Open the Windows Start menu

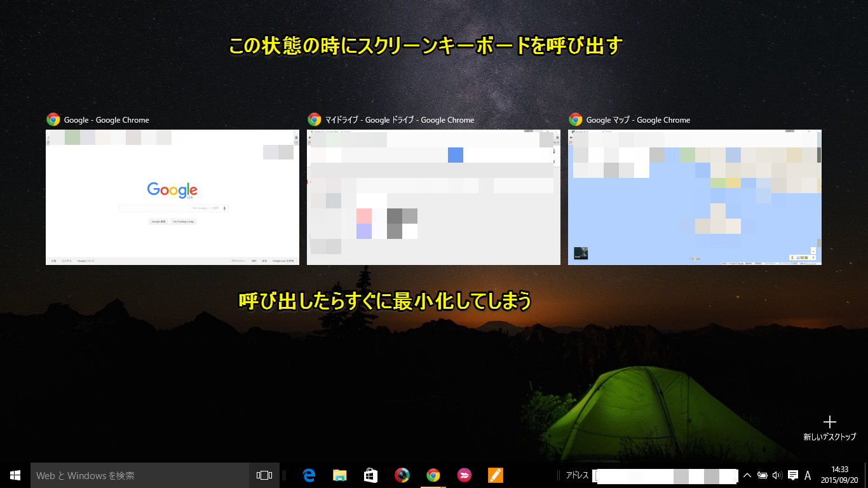coord(15,475)
